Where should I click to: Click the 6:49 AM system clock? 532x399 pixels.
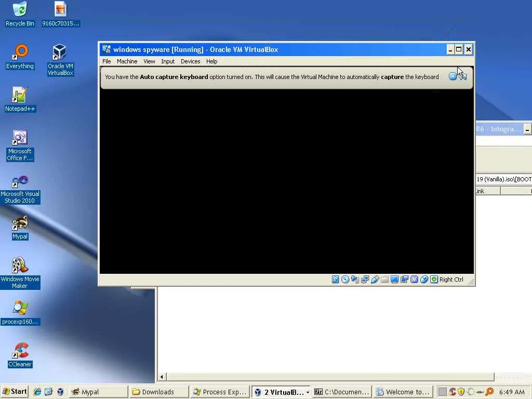(512, 392)
